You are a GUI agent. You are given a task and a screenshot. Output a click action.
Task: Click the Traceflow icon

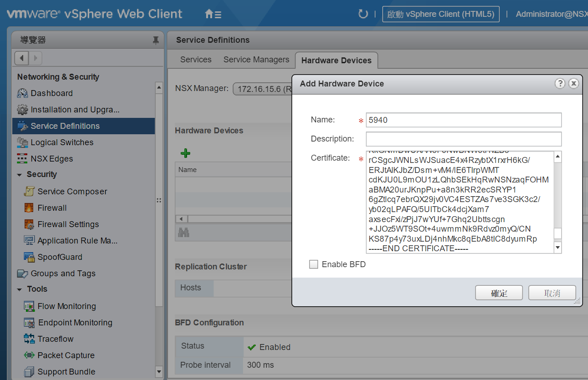coord(29,339)
